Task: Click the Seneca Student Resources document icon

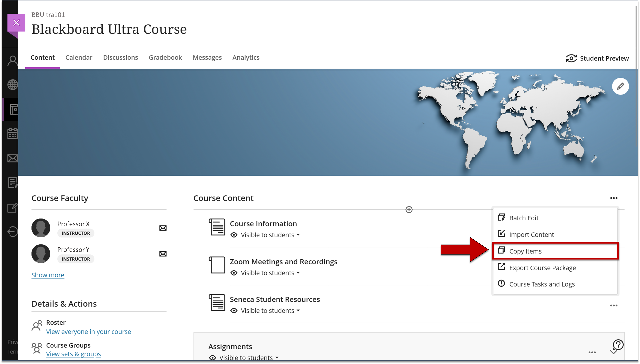Action: [x=217, y=303]
